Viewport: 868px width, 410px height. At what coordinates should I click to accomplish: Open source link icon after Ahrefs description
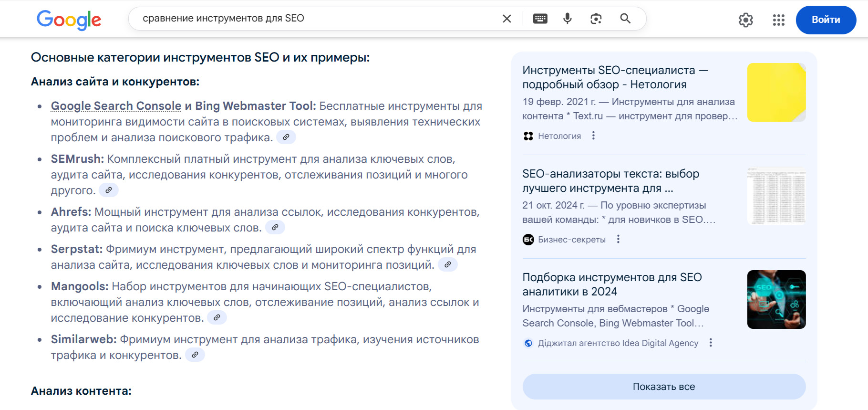(x=275, y=227)
